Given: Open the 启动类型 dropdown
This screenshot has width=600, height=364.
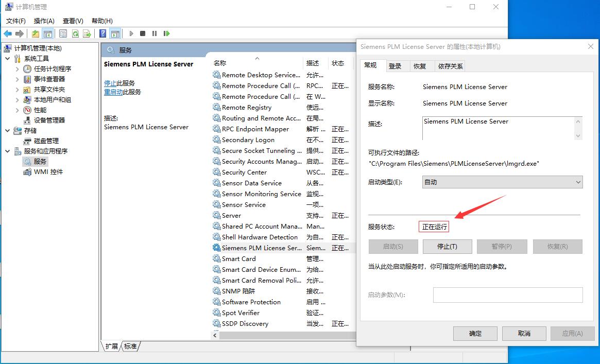Looking at the screenshot, I should tap(502, 182).
